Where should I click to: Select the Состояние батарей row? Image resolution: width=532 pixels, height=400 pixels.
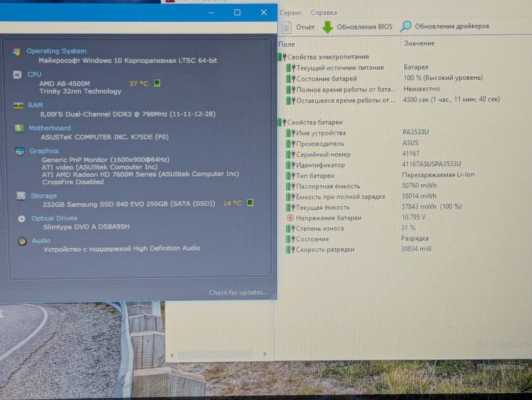click(384, 79)
